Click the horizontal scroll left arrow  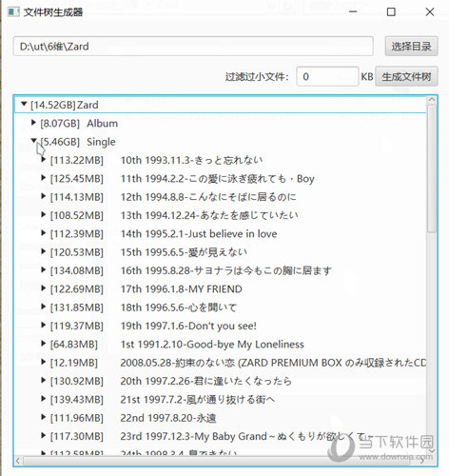pos(18,461)
